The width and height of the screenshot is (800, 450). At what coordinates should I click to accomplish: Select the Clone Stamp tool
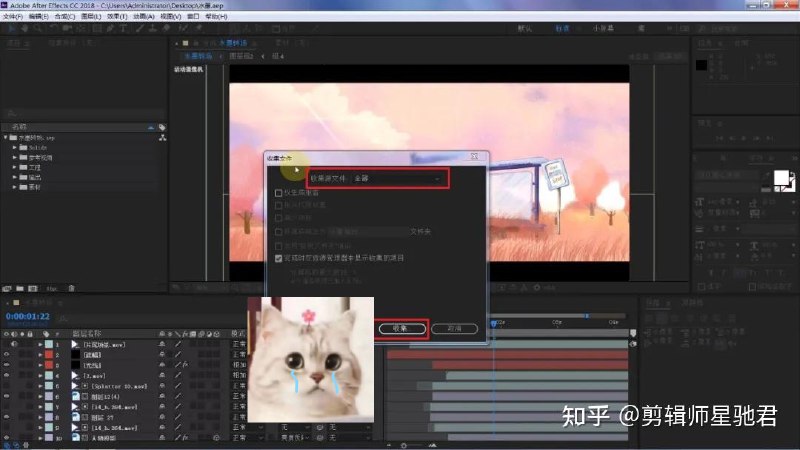(153, 29)
